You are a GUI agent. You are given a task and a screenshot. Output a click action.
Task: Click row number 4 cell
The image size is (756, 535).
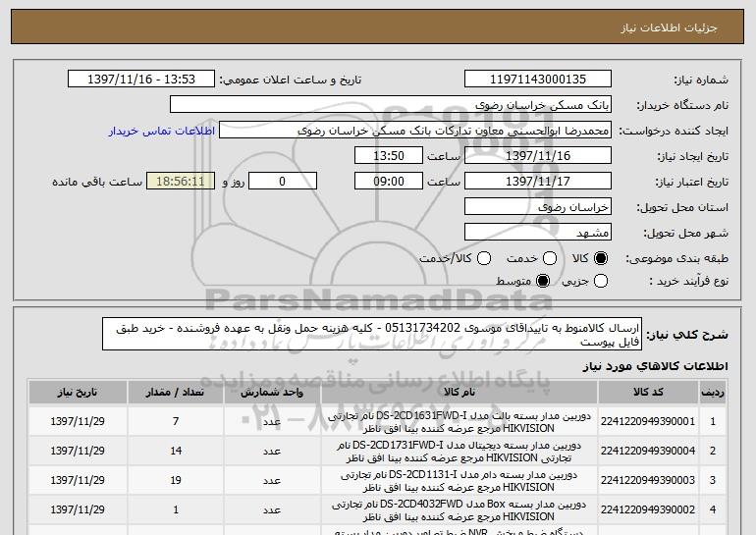[x=713, y=509]
